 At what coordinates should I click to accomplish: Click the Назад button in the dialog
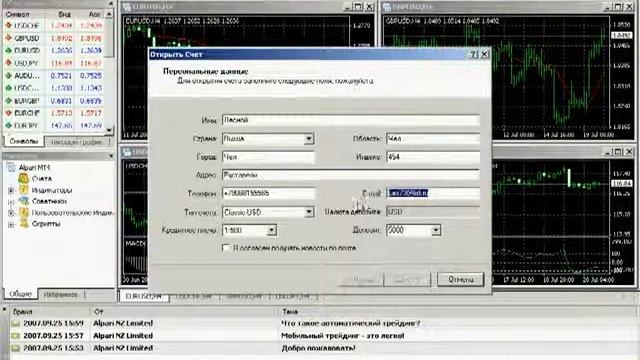coord(361,280)
